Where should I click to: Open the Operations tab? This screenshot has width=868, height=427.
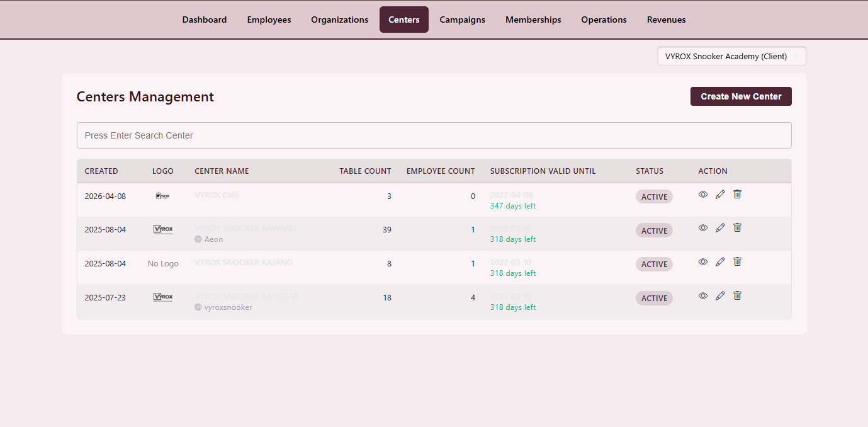tap(604, 20)
